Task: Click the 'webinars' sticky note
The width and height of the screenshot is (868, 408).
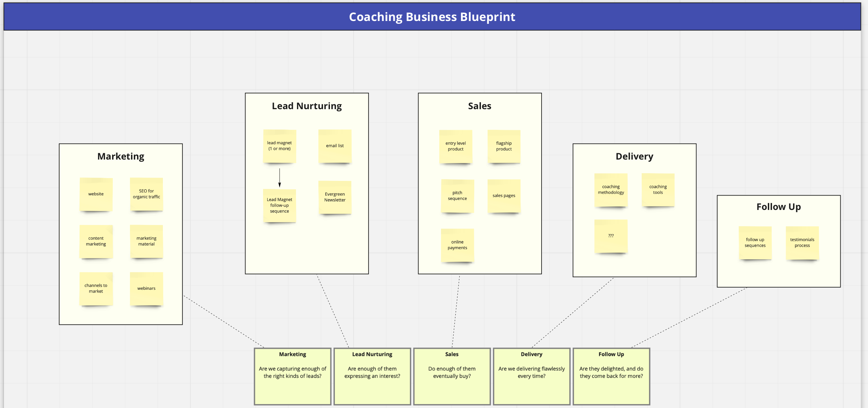Action: click(x=146, y=289)
